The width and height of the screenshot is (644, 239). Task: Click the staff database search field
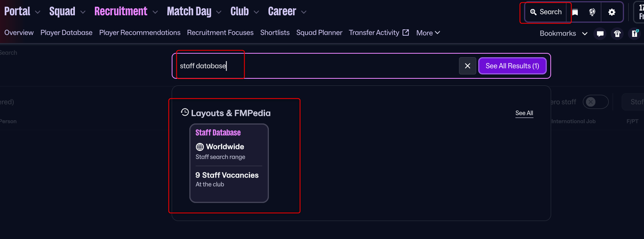314,66
